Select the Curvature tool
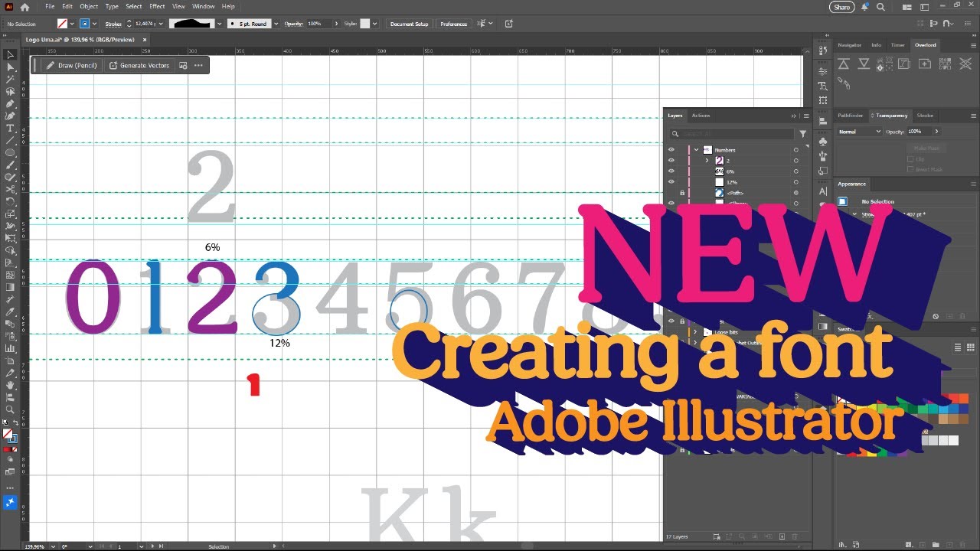The height and width of the screenshot is (551, 980). click(10, 116)
